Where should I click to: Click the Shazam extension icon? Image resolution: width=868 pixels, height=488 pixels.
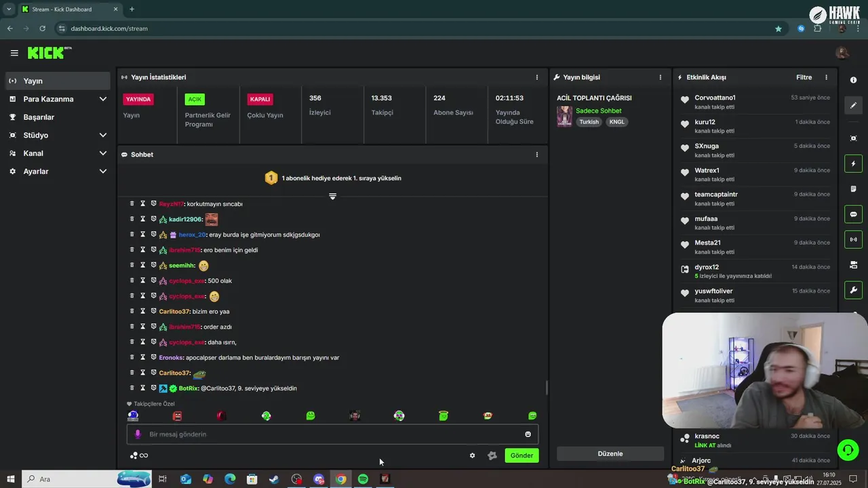pos(801,28)
